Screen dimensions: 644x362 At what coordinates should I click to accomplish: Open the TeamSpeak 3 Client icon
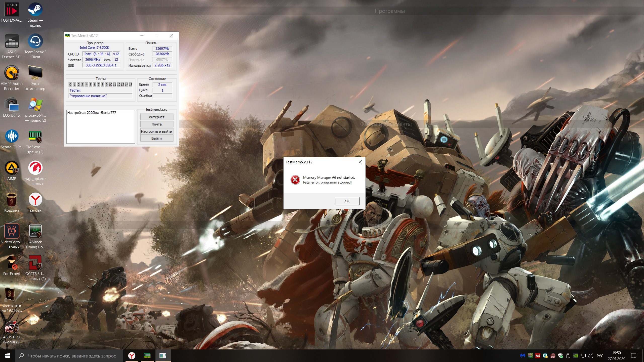point(35,41)
